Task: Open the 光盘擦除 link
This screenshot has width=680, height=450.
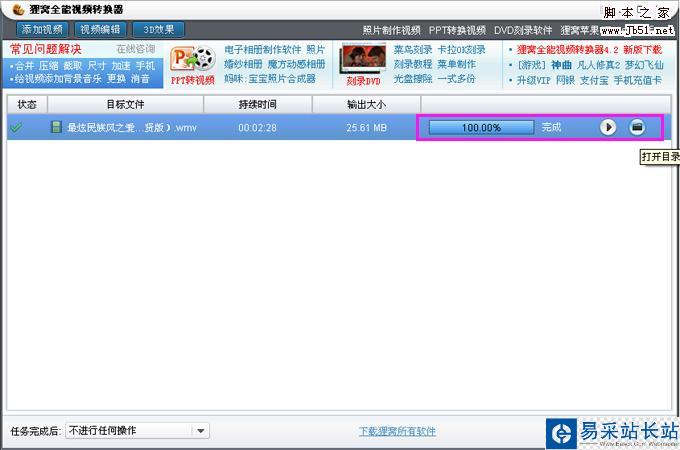Action: point(413,79)
